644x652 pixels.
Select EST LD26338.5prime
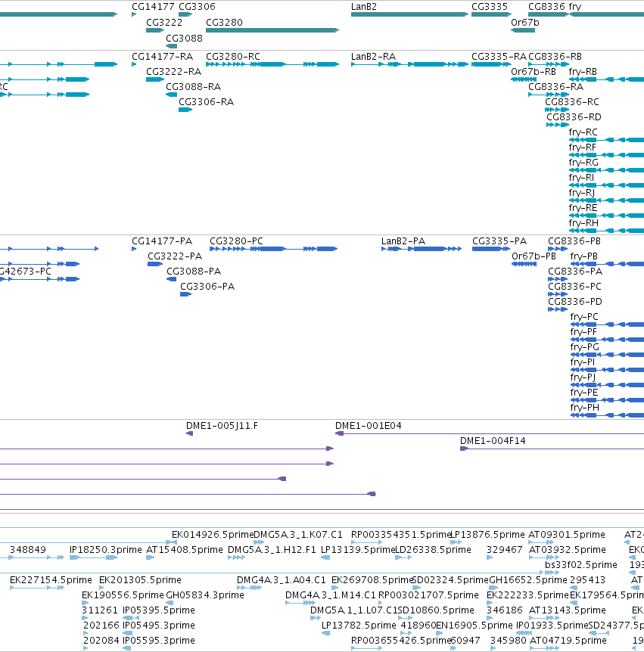(x=403, y=557)
